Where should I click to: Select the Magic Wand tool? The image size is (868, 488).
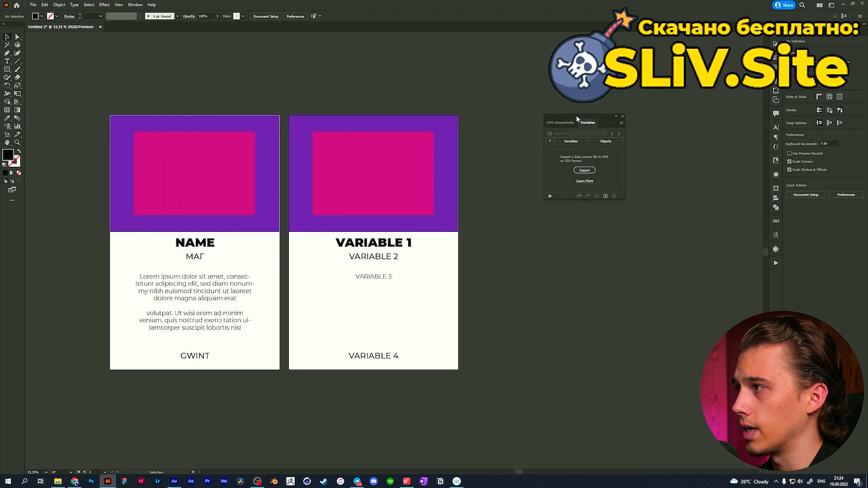7,45
